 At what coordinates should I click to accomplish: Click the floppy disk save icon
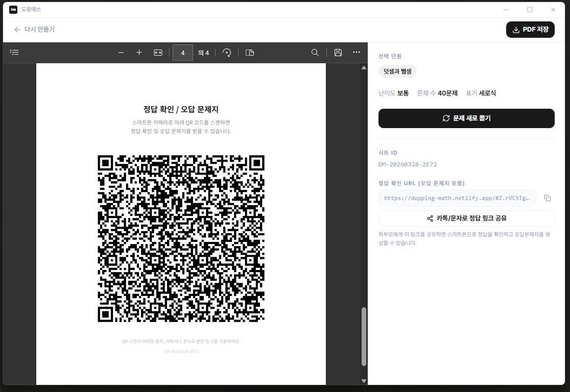pos(338,53)
